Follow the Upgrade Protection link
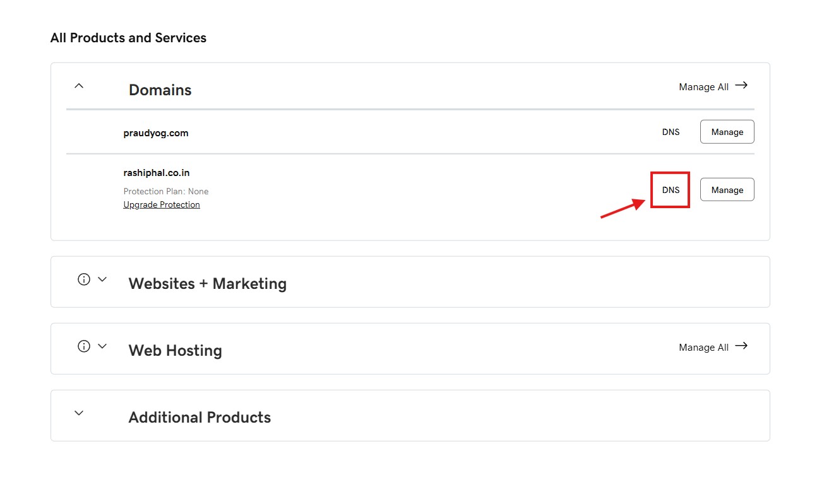Viewport: 817px width, 504px height. pos(162,204)
